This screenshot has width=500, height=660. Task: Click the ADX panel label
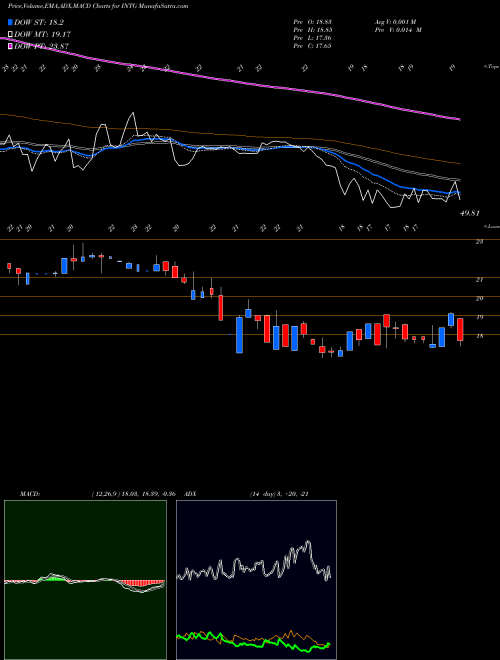point(190,494)
